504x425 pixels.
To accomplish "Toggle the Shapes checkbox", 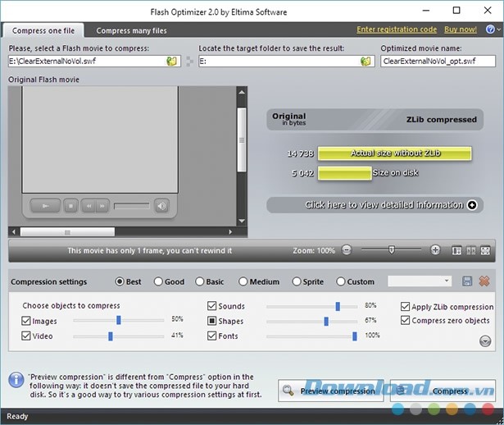I will coord(211,321).
